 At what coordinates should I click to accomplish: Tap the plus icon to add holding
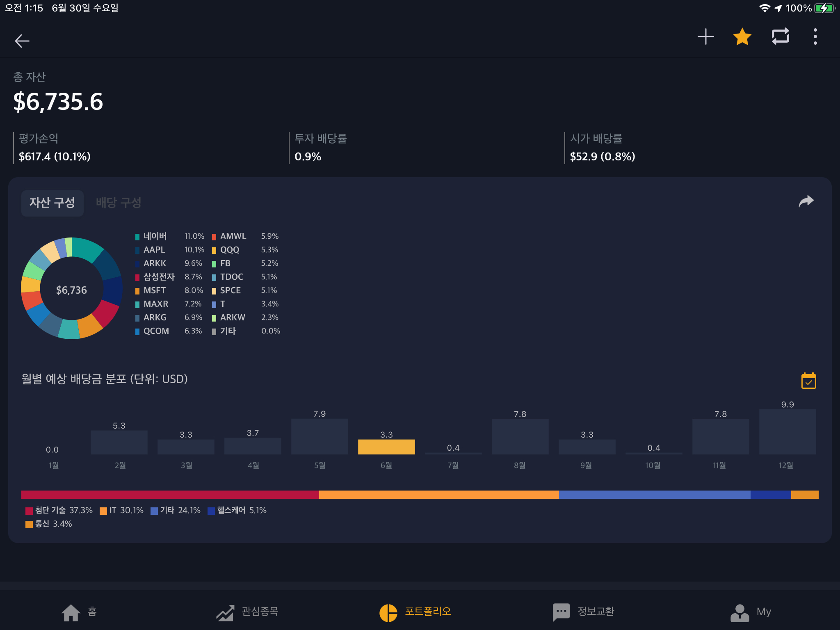pos(705,37)
